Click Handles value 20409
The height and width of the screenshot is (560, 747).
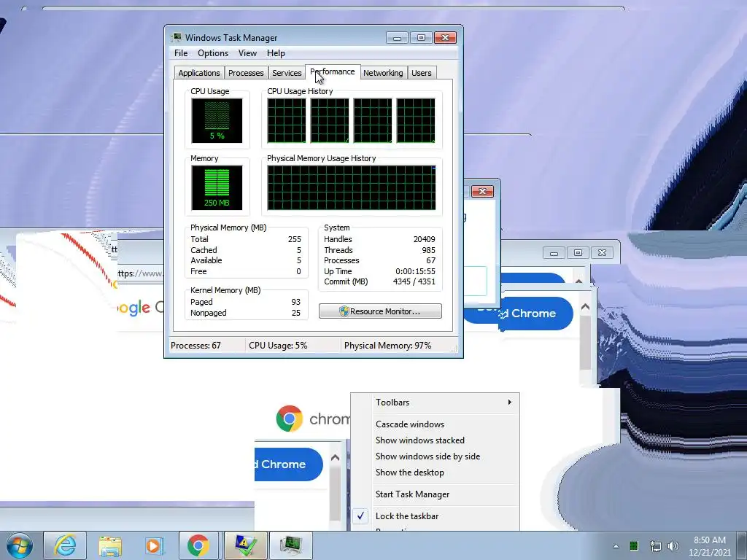424,239
